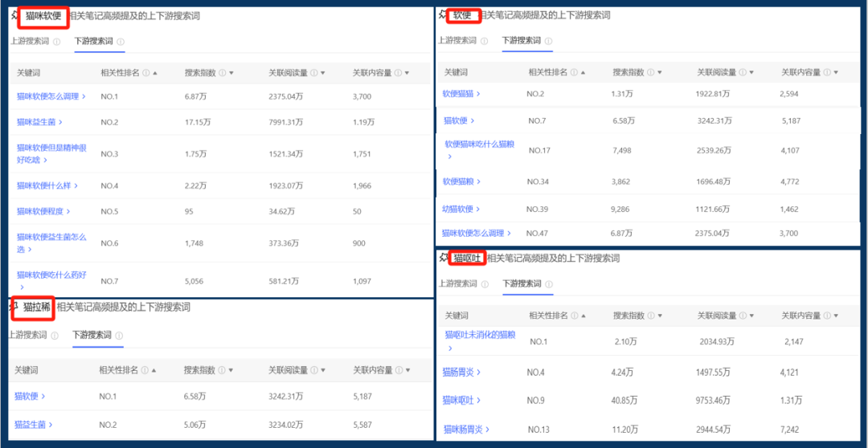
Task: Open 猫软便 keyword in 软便 panel
Action: [x=459, y=120]
